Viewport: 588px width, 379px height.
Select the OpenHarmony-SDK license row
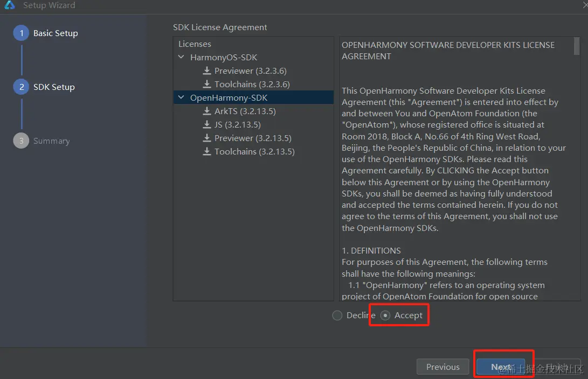(x=253, y=97)
